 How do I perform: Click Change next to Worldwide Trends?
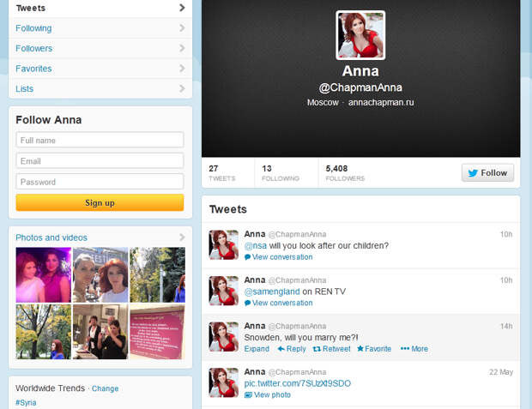[106, 388]
